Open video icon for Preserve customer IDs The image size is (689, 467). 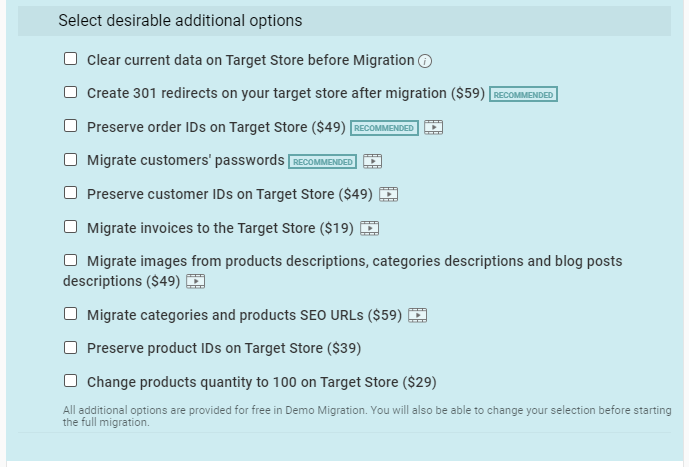[388, 194]
